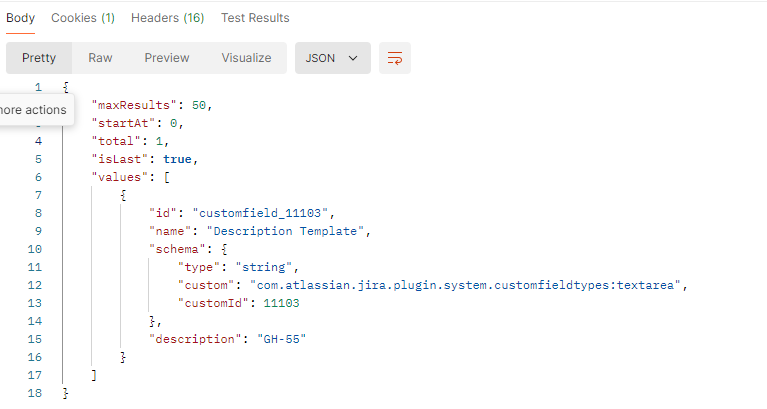The width and height of the screenshot is (767, 409).
Task: Open the Test Results tab
Action: pyautogui.click(x=255, y=18)
